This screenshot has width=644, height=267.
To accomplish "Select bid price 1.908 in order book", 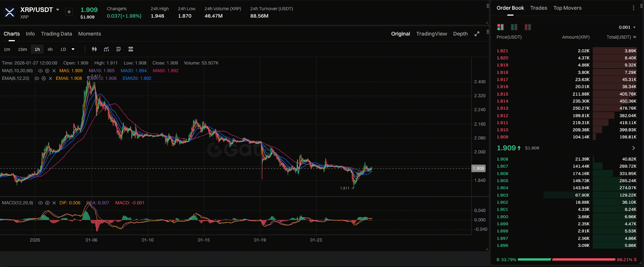I will [502, 159].
